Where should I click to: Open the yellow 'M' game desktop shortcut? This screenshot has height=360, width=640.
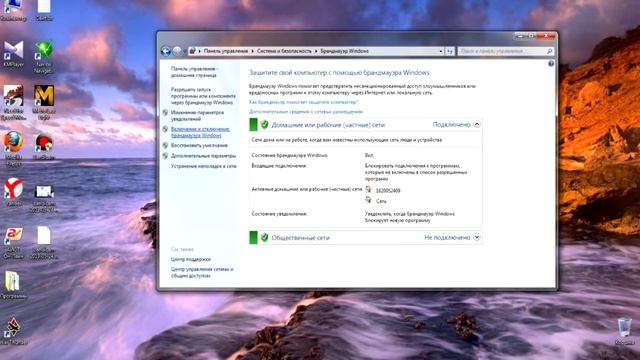(x=44, y=102)
